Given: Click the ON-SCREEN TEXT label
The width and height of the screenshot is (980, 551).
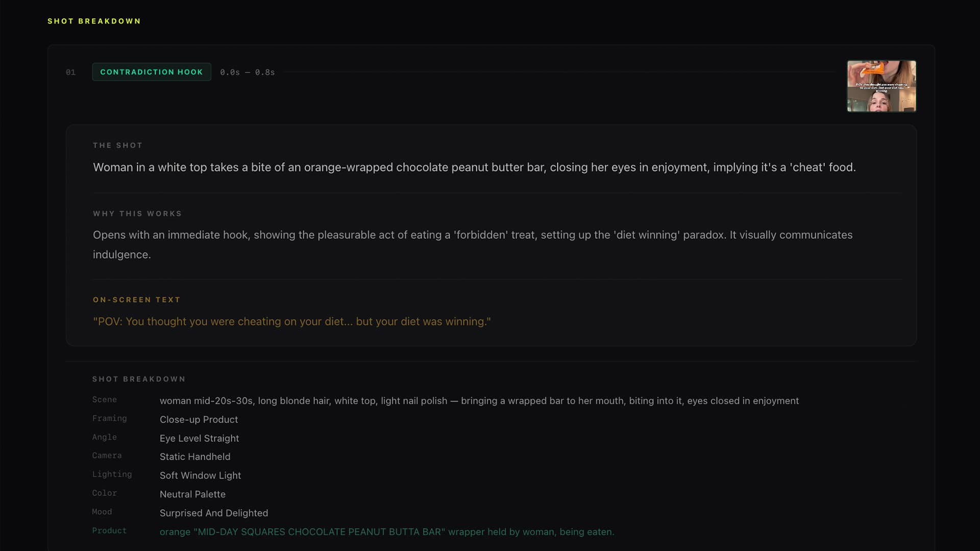Looking at the screenshot, I should point(137,300).
